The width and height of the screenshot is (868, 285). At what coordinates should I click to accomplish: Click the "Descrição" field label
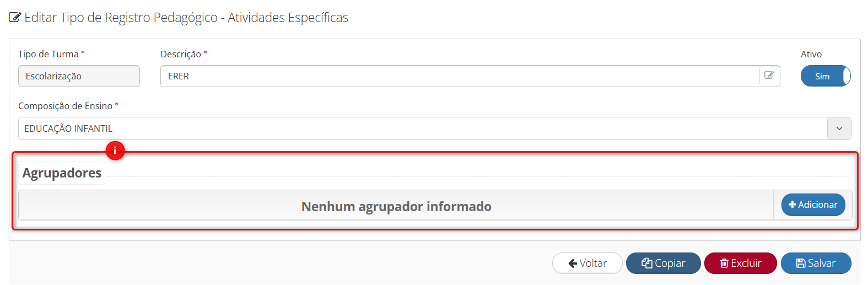click(181, 54)
